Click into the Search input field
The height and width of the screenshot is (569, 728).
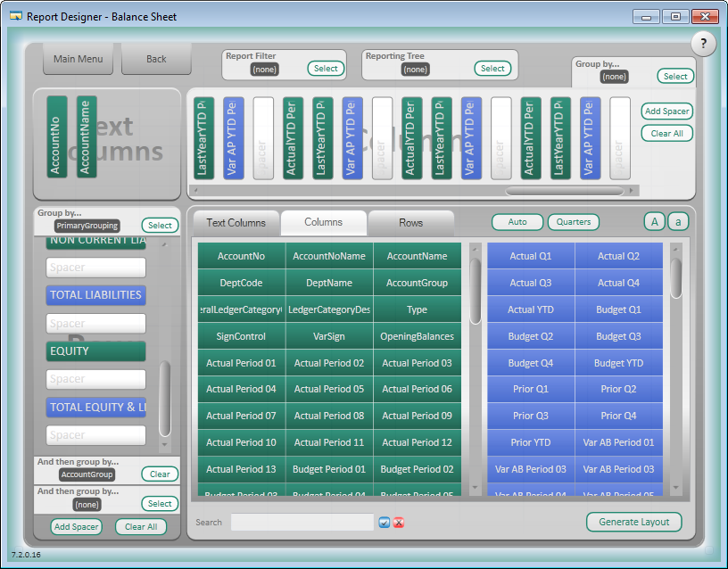click(302, 523)
